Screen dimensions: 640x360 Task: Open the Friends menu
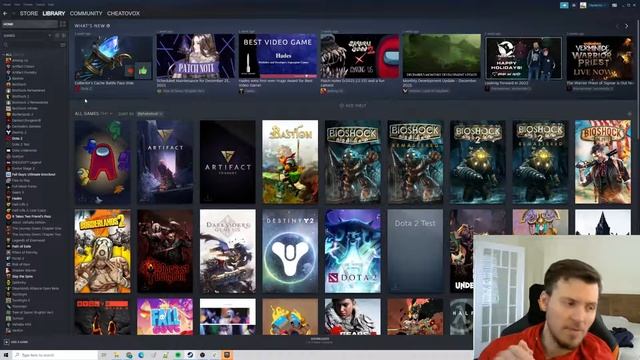click(28, 4)
